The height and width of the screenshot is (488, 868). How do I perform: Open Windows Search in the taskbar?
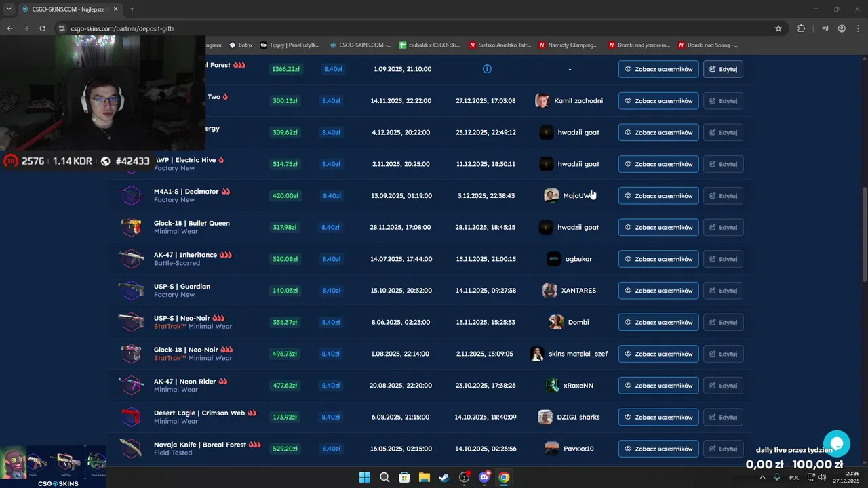384,477
